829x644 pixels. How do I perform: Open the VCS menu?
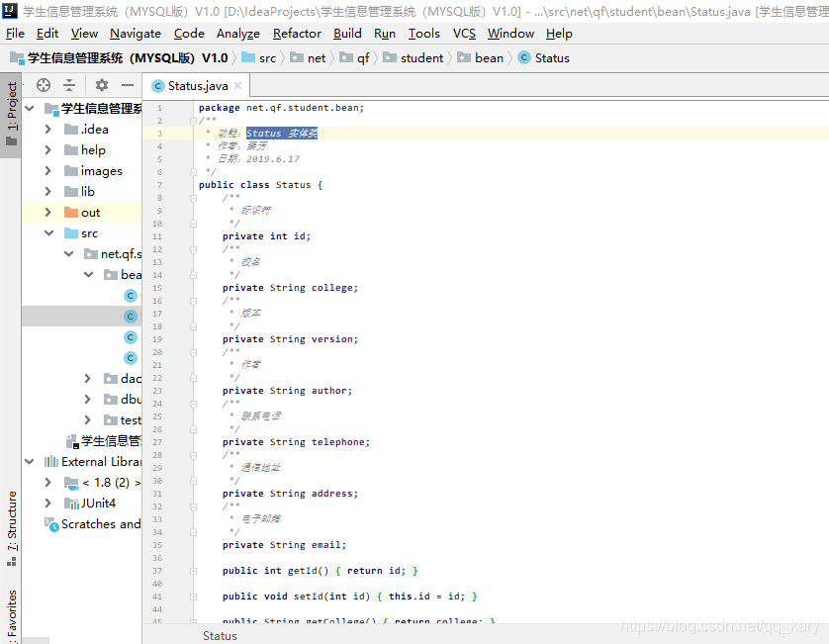tap(464, 34)
